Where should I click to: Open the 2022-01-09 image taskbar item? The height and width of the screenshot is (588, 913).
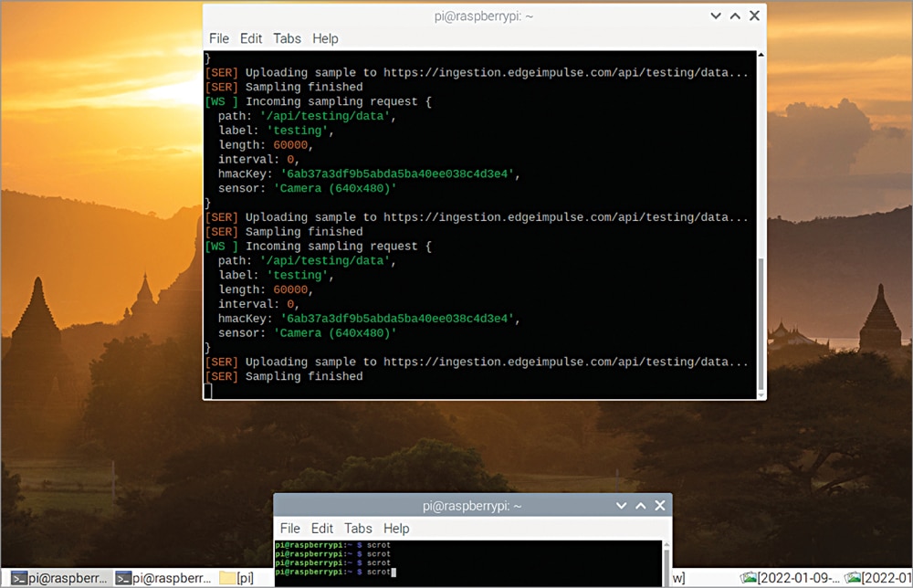coord(790,578)
